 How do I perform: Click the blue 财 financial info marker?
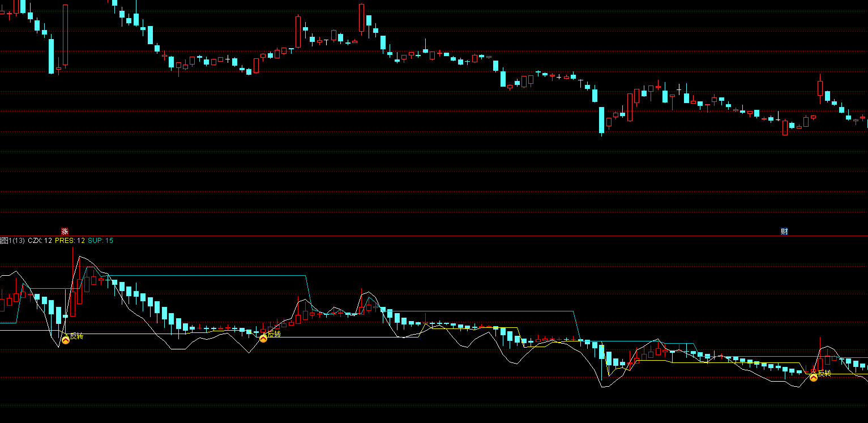tap(784, 231)
